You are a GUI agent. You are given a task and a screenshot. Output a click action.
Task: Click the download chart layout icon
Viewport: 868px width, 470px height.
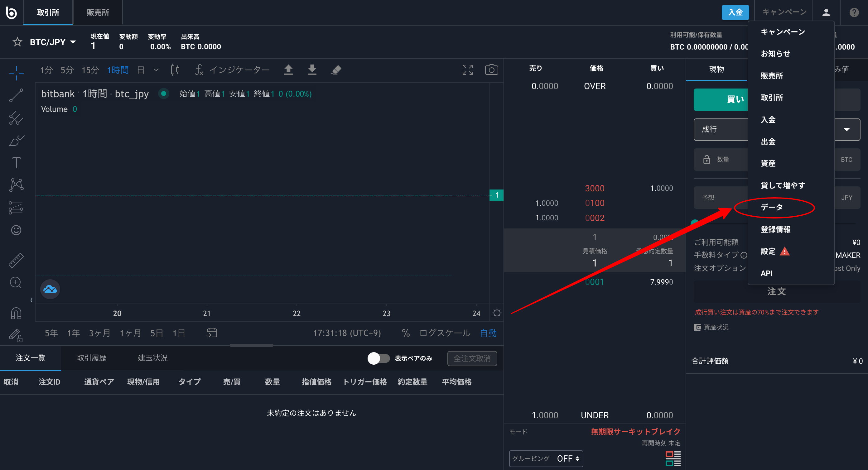point(312,70)
